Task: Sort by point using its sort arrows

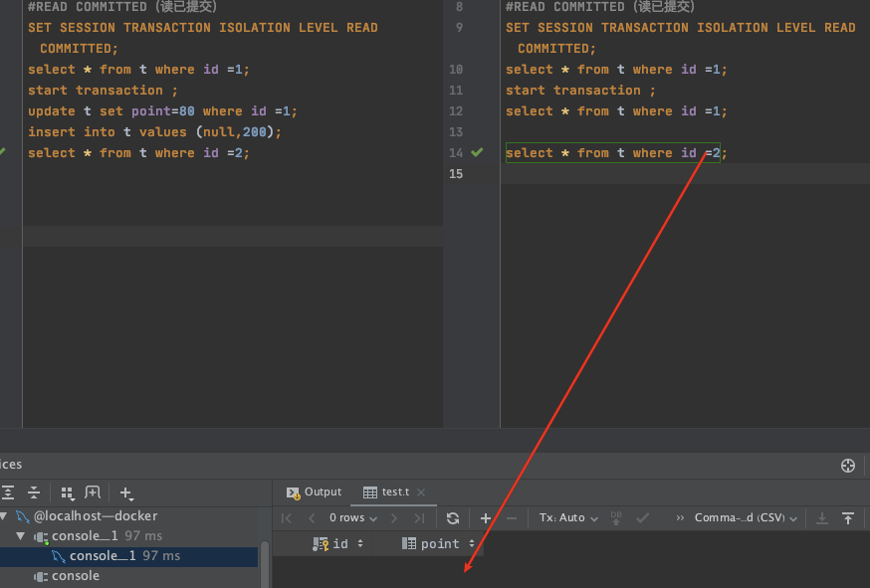Action: [x=472, y=543]
